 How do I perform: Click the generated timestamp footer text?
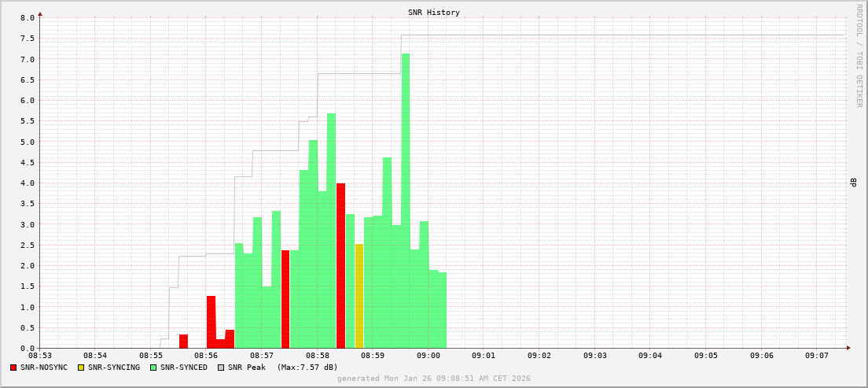pyautogui.click(x=434, y=379)
